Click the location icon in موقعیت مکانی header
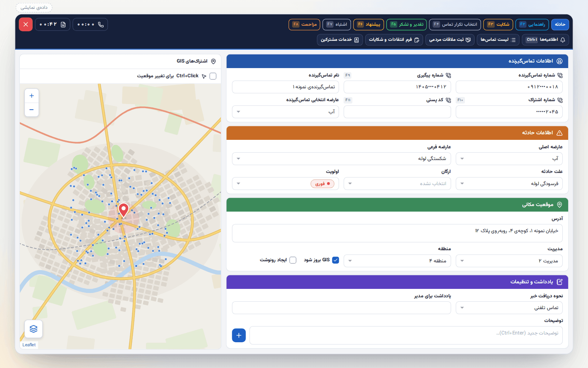588x368 pixels. point(559,205)
